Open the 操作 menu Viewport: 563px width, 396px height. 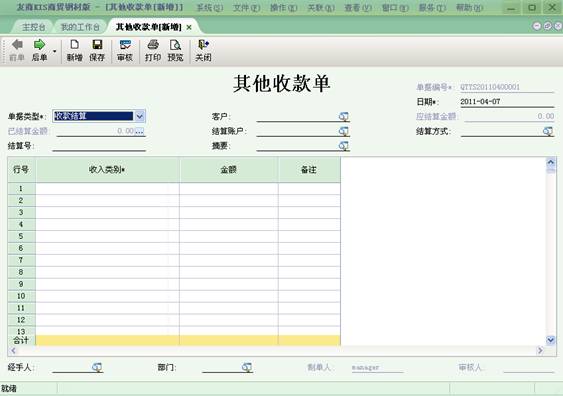[284, 7]
